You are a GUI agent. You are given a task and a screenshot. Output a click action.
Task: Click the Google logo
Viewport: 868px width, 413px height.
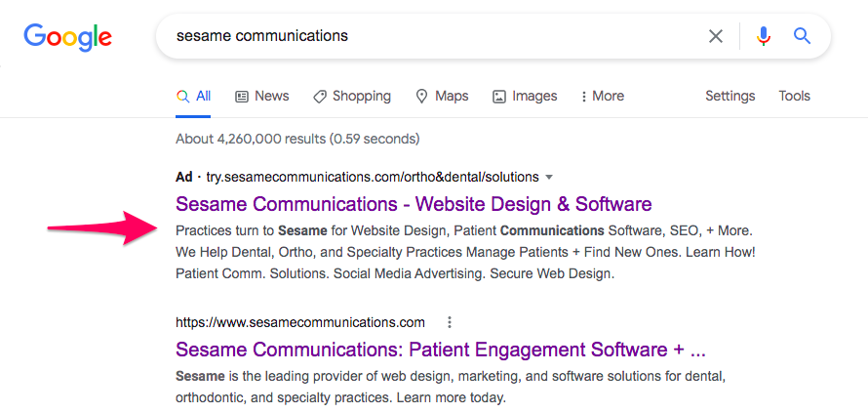pos(68,37)
